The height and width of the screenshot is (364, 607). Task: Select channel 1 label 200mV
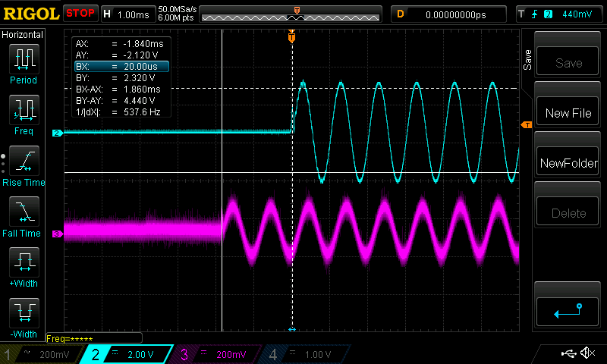pos(54,354)
